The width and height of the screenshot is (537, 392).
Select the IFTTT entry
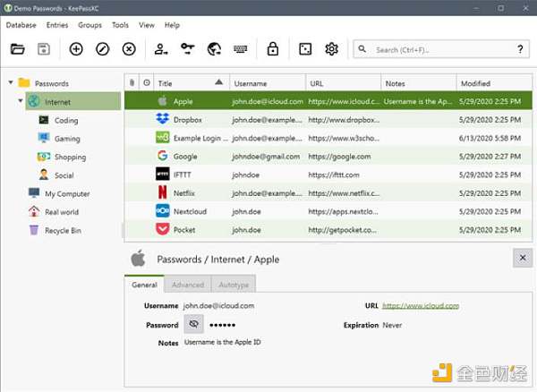328,175
